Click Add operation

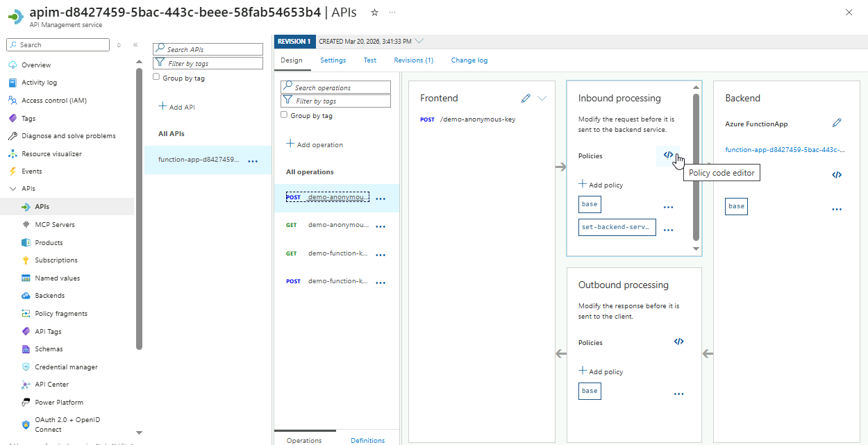(x=315, y=144)
